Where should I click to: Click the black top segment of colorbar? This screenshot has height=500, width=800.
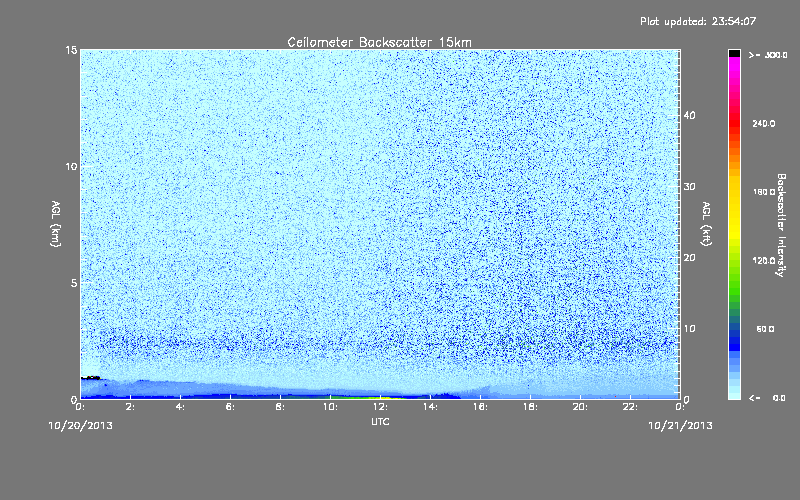(x=734, y=53)
